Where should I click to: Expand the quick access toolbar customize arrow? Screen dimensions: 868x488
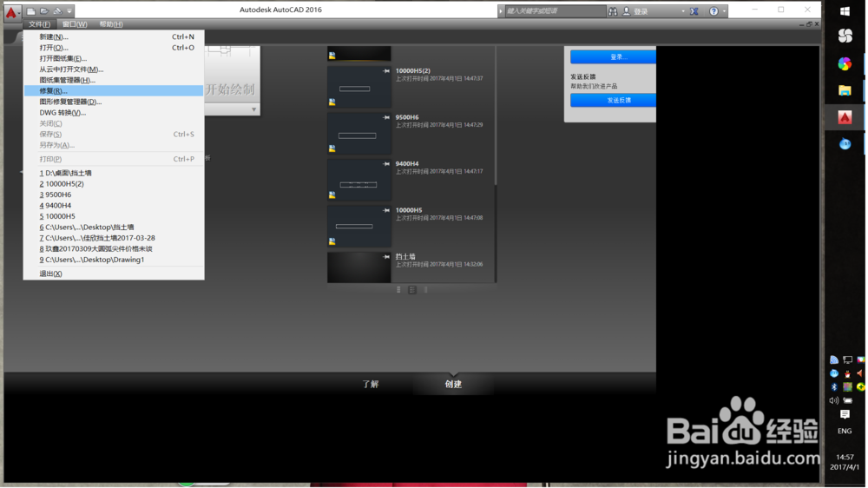pos(69,11)
